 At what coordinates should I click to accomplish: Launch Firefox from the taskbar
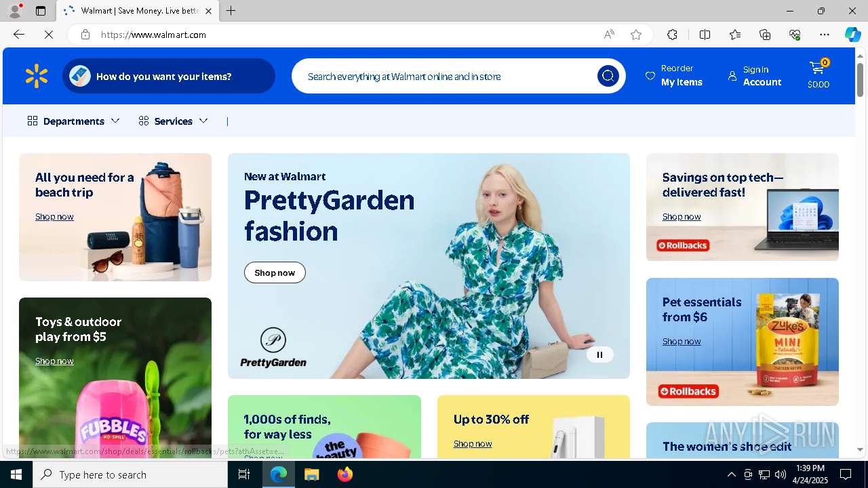tap(345, 474)
